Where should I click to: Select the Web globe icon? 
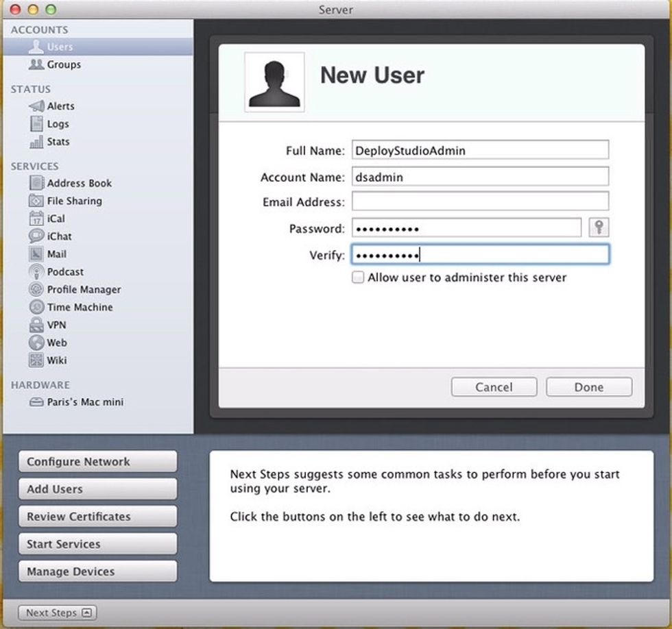pos(36,343)
